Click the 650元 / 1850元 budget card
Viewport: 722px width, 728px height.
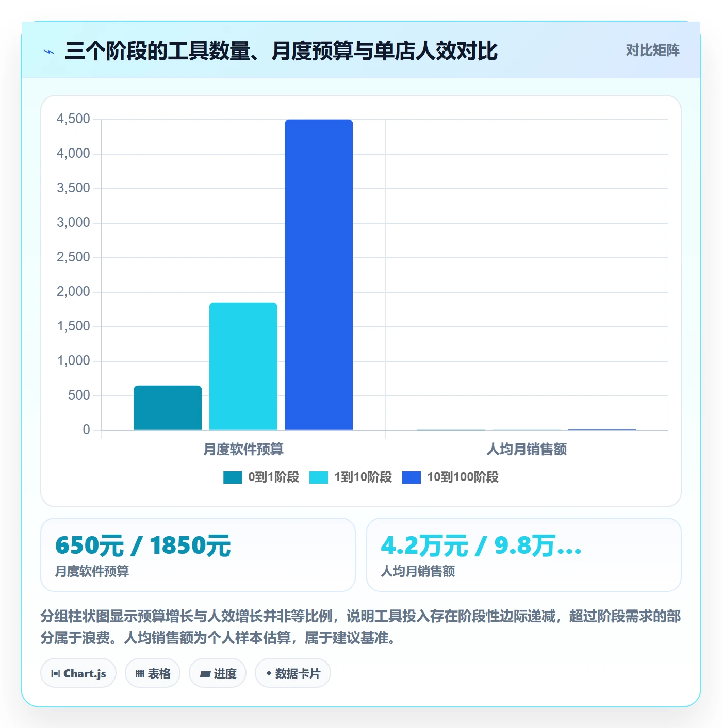198,555
